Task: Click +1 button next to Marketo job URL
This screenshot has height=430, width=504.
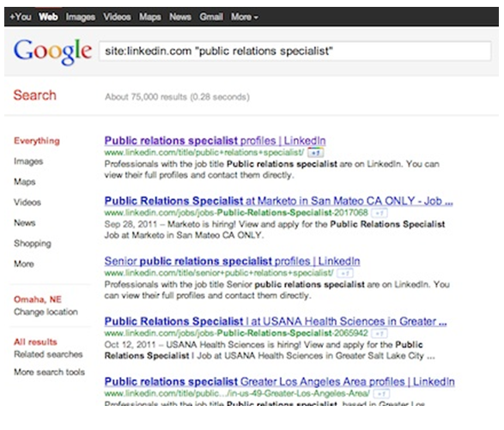Action: [x=379, y=213]
